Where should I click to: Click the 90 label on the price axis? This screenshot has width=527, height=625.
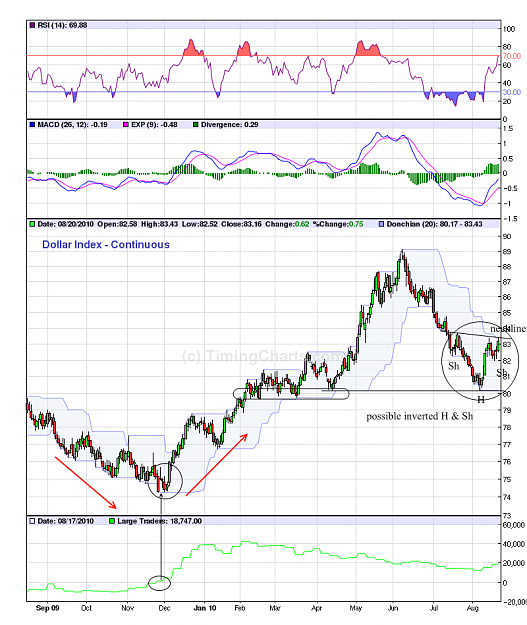tap(507, 236)
